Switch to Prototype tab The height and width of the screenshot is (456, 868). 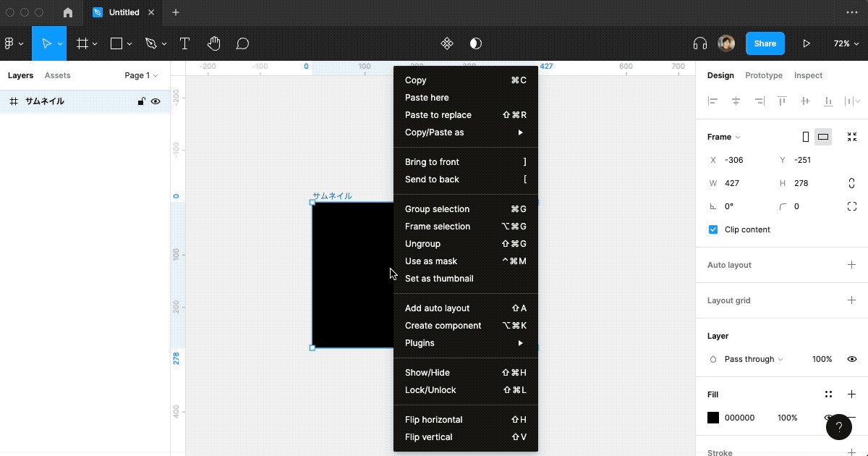(x=764, y=75)
